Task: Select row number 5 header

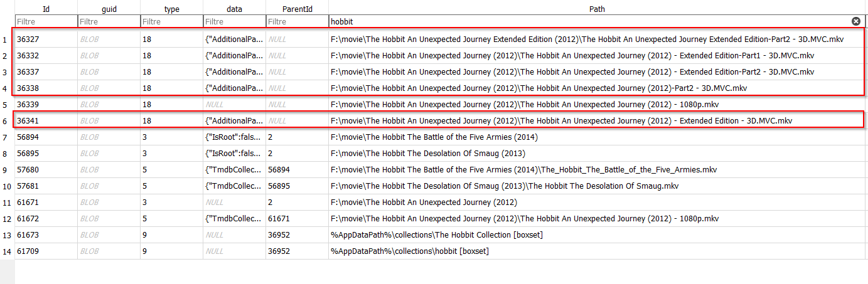Action: click(7, 104)
